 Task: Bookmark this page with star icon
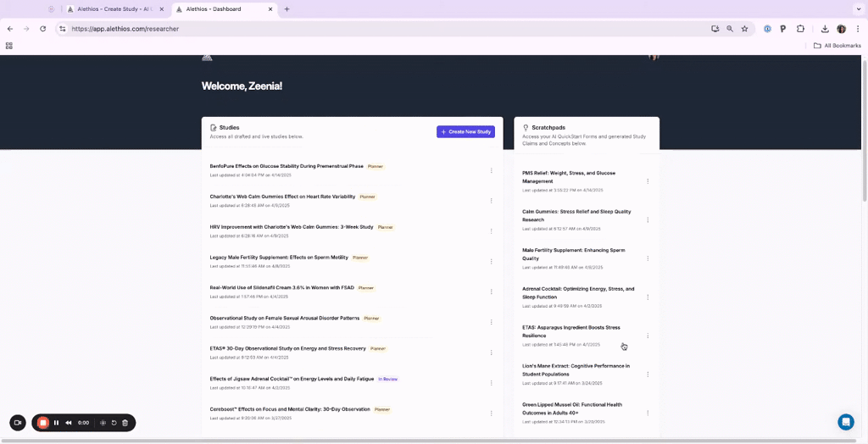[744, 29]
